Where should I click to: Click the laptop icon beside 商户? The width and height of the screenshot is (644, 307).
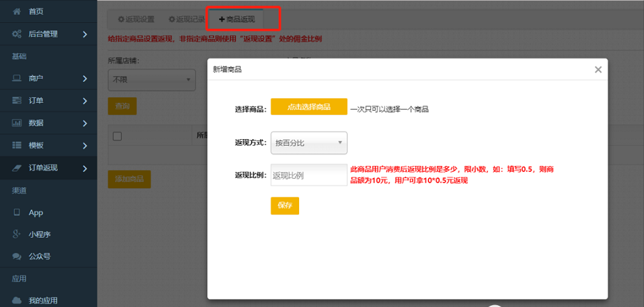(17, 79)
